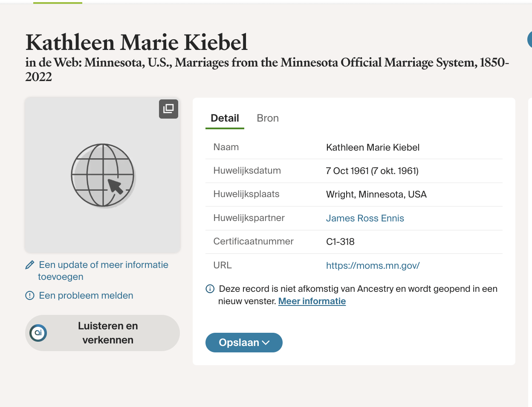
Task: Click the blue circle at right edge
Action: (529, 40)
